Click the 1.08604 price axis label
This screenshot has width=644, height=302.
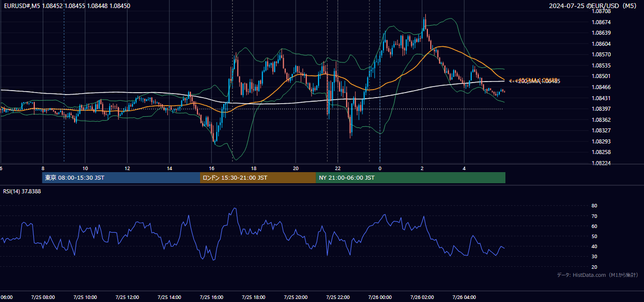601,44
